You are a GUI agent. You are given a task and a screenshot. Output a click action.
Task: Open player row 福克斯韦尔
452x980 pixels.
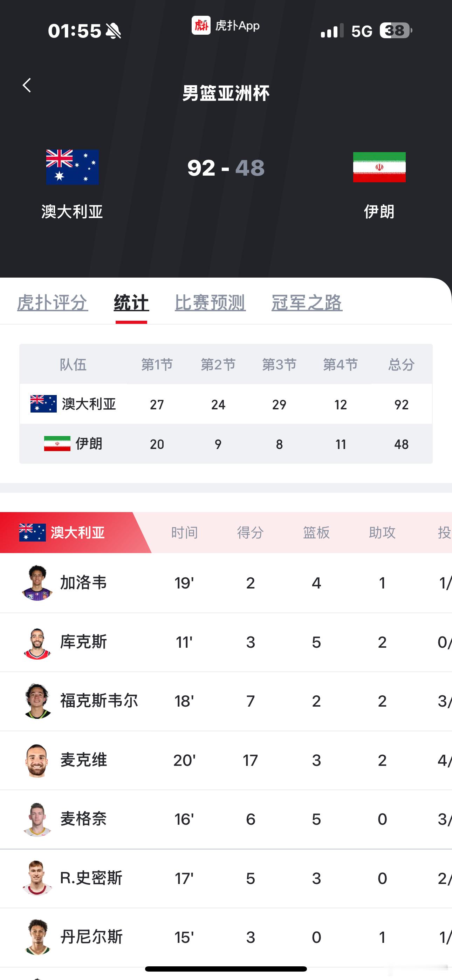[226, 701]
